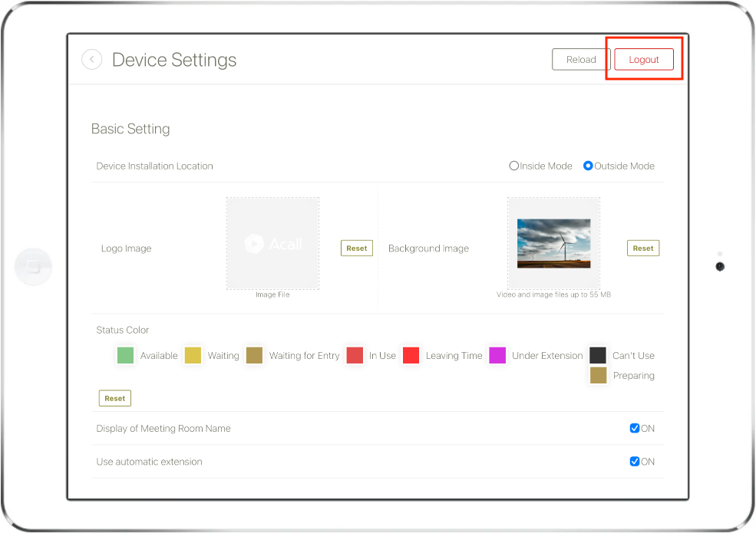Tap the iPad home button
The width and height of the screenshot is (756, 533).
(33, 267)
